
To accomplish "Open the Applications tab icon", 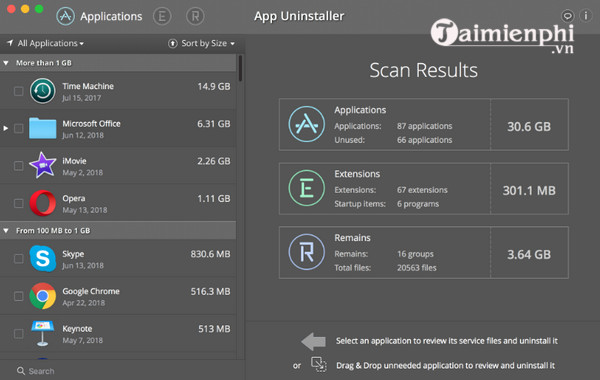I will (x=65, y=16).
